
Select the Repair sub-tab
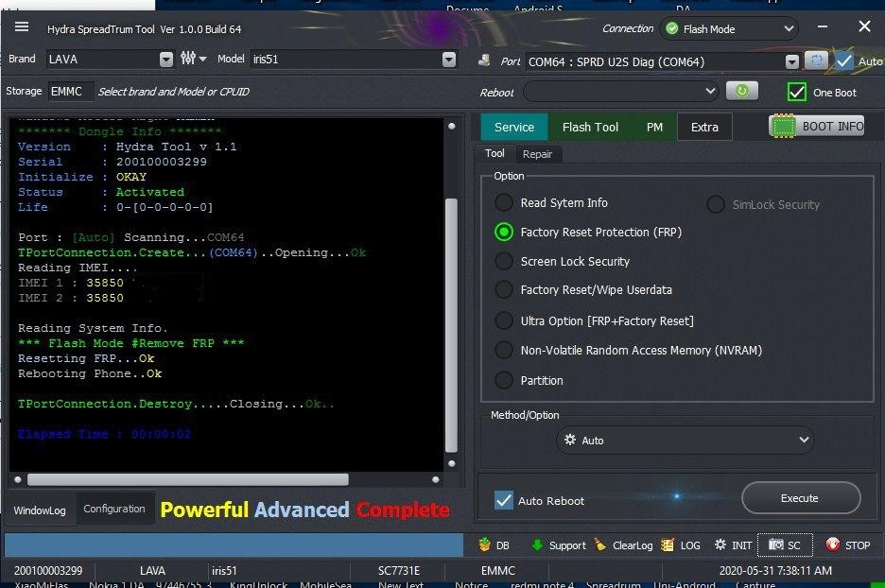[x=537, y=154]
